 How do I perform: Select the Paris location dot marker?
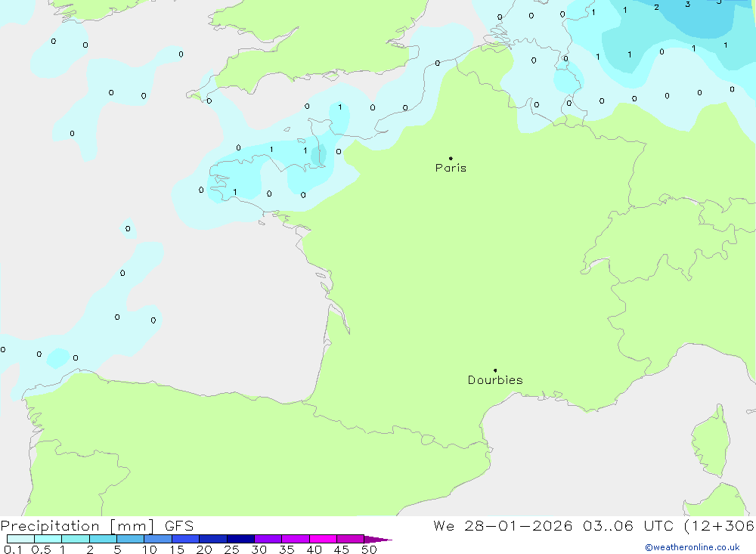(x=451, y=158)
